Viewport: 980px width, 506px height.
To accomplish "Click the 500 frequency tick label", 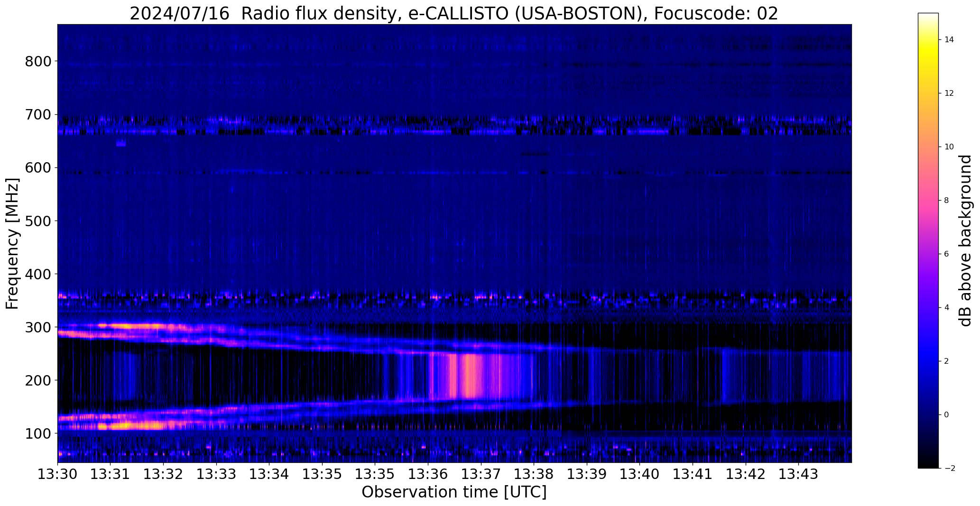I will point(37,221).
